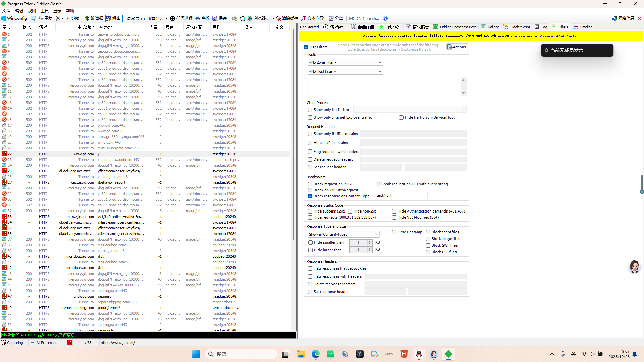The width and height of the screenshot is (644, 362).
Task: Open Show all Content-Types dropdown
Action: pyautogui.click(x=343, y=234)
